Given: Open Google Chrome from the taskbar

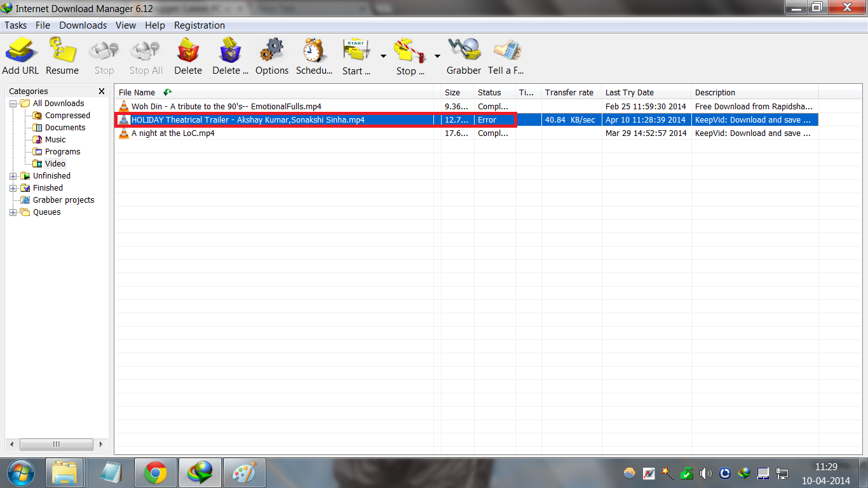Looking at the screenshot, I should point(156,473).
